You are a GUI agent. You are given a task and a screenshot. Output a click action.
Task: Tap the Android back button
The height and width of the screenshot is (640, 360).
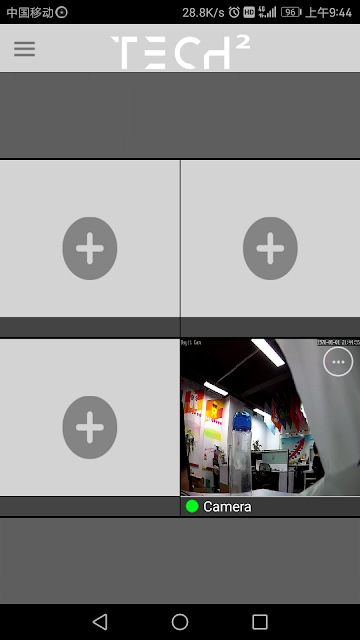(x=100, y=622)
